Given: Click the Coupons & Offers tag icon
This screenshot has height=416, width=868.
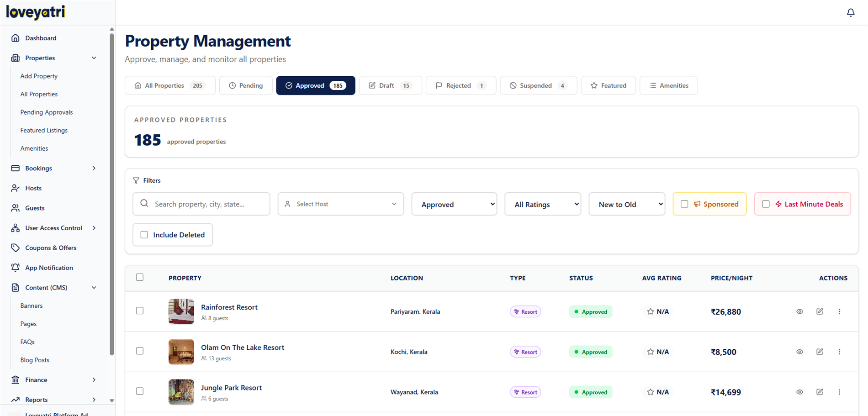Looking at the screenshot, I should (16, 247).
